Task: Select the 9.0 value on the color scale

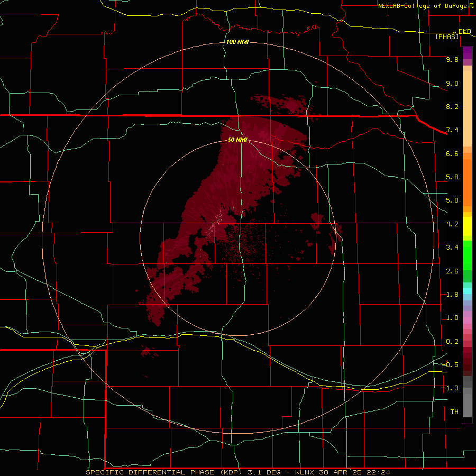Action: pyautogui.click(x=452, y=83)
